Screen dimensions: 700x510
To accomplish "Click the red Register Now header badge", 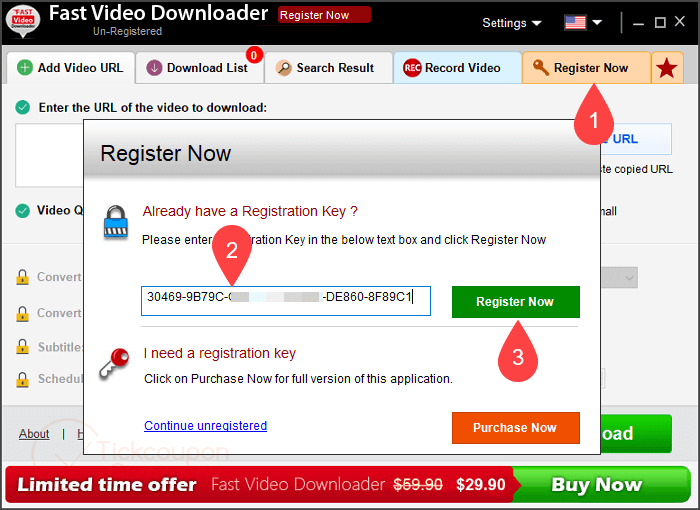I will point(324,15).
